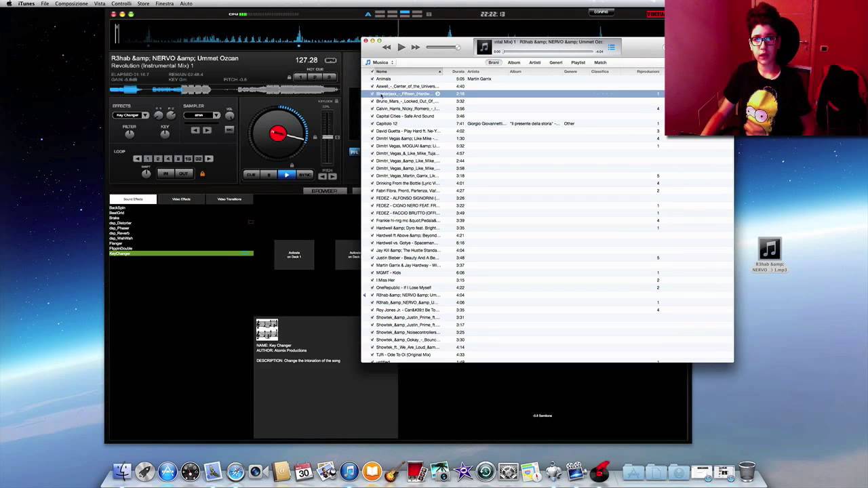This screenshot has width=868, height=488.
Task: Select the song TJR - Ode To Oi
Action: coord(403,354)
